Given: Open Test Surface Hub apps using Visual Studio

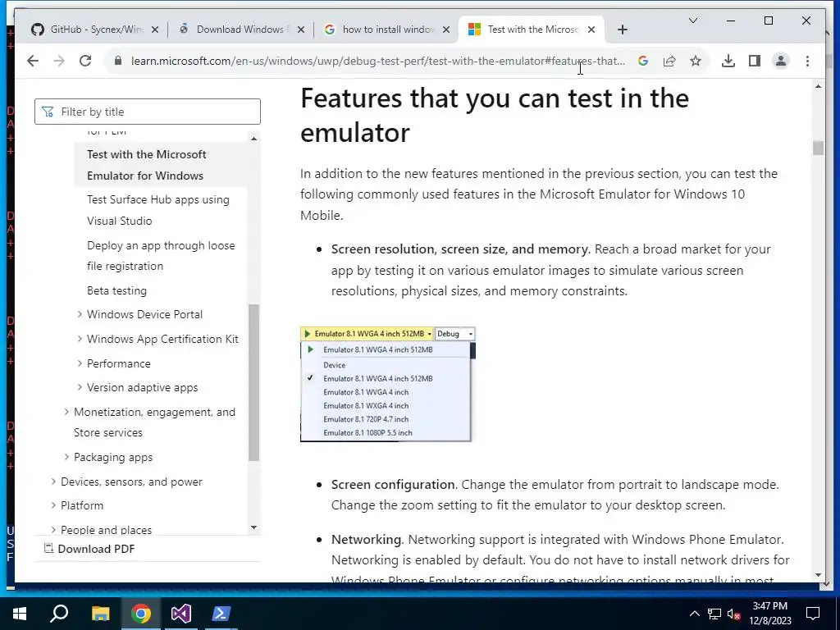Looking at the screenshot, I should (x=158, y=210).
